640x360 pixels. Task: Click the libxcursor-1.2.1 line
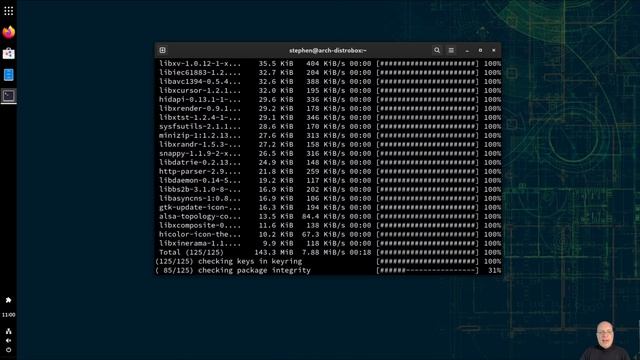pyautogui.click(x=330, y=91)
